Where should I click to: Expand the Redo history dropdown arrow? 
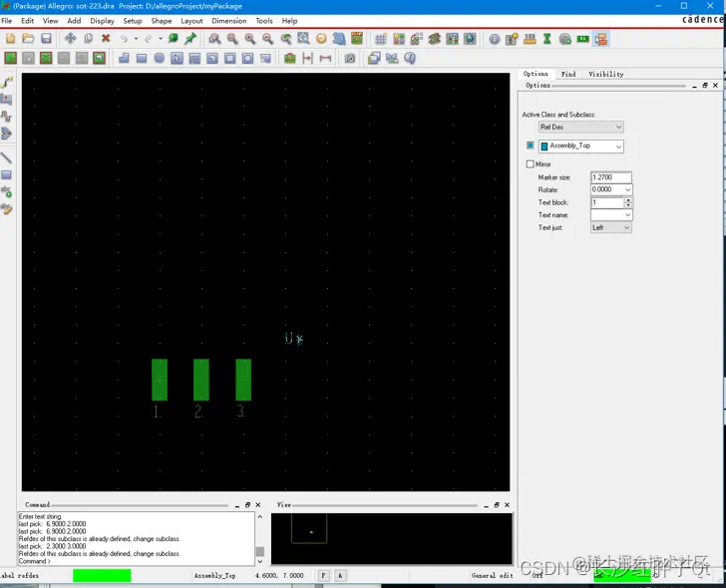click(x=161, y=39)
